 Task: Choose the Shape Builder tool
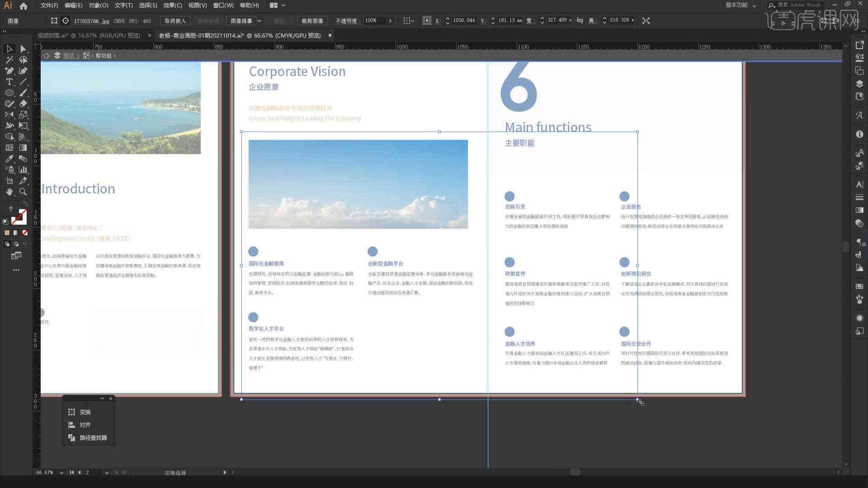coord(9,136)
